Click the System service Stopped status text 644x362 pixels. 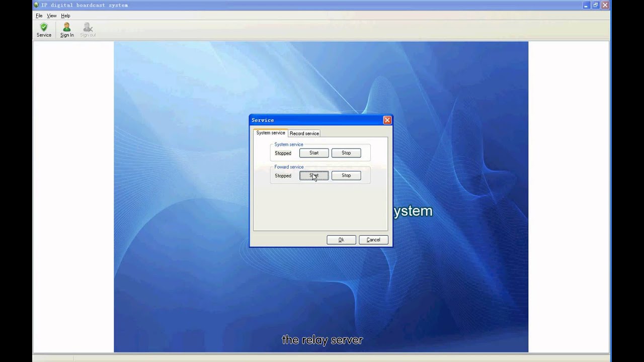pos(283,153)
